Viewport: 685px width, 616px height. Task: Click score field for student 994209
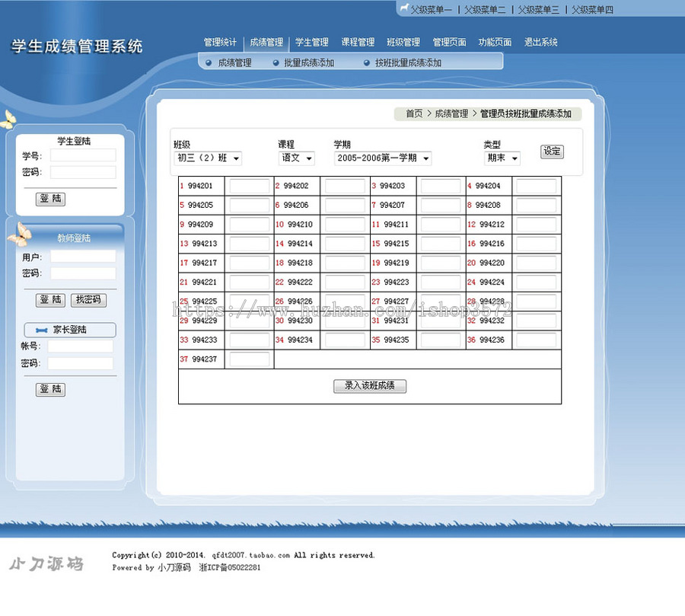tap(250, 225)
